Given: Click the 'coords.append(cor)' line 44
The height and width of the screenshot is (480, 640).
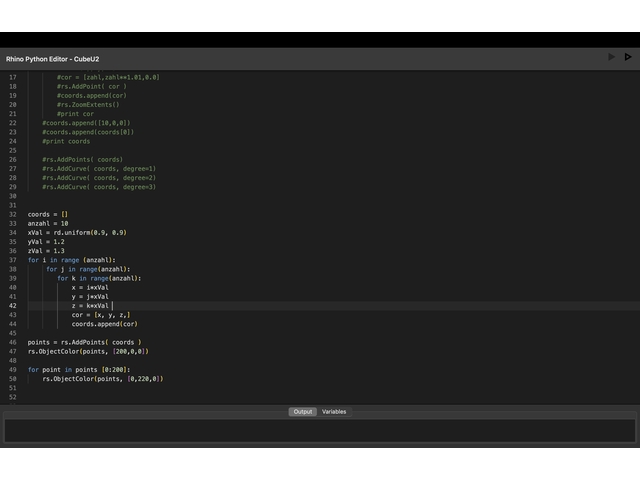Looking at the screenshot, I should (x=104, y=324).
